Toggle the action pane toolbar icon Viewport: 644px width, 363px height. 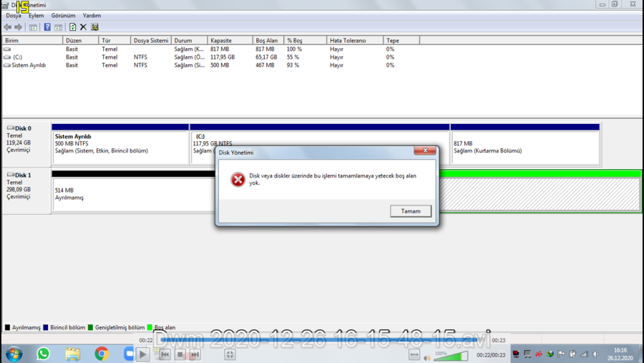tap(59, 27)
